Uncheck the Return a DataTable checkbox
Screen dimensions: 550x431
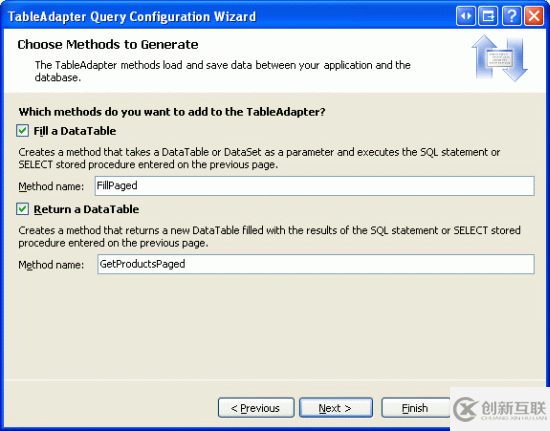pyautogui.click(x=22, y=209)
